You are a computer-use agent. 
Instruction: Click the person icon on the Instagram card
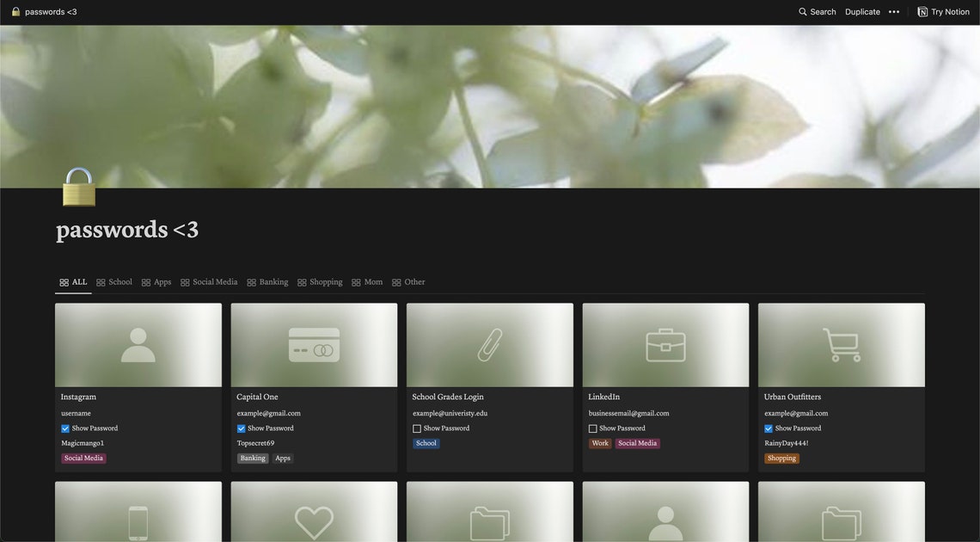(x=138, y=343)
